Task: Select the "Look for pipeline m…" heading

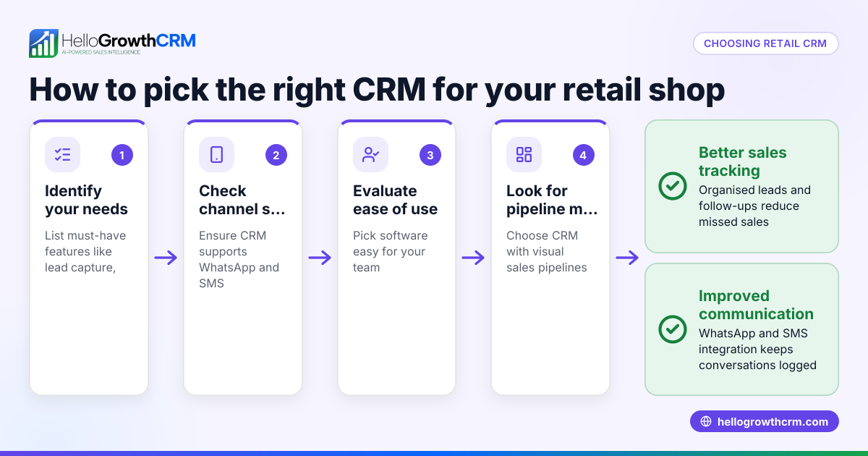Action: coord(552,200)
